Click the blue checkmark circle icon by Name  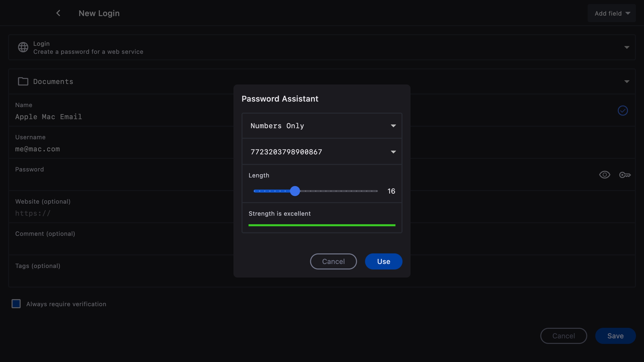pos(623,111)
